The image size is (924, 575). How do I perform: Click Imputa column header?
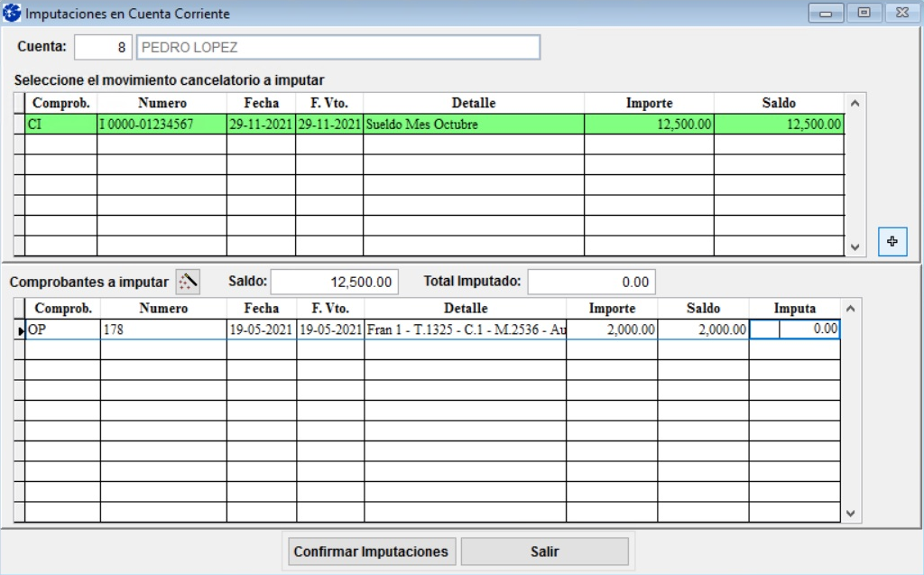(x=794, y=309)
